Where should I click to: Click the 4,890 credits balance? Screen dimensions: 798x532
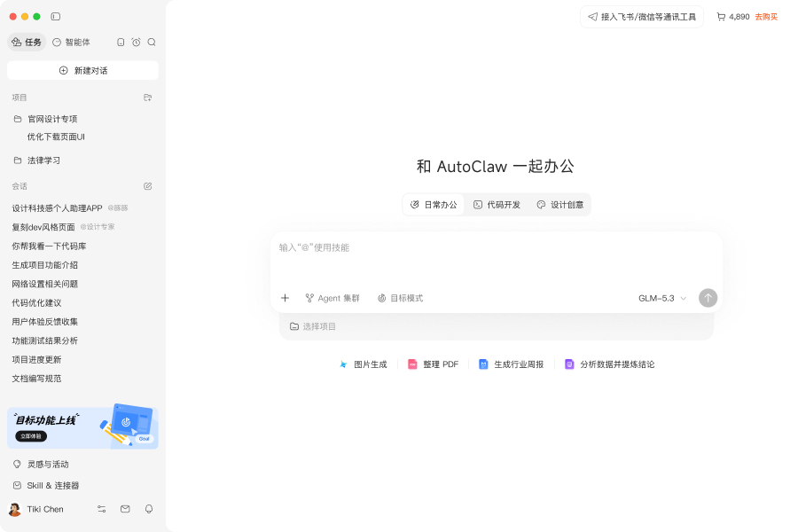pos(739,17)
